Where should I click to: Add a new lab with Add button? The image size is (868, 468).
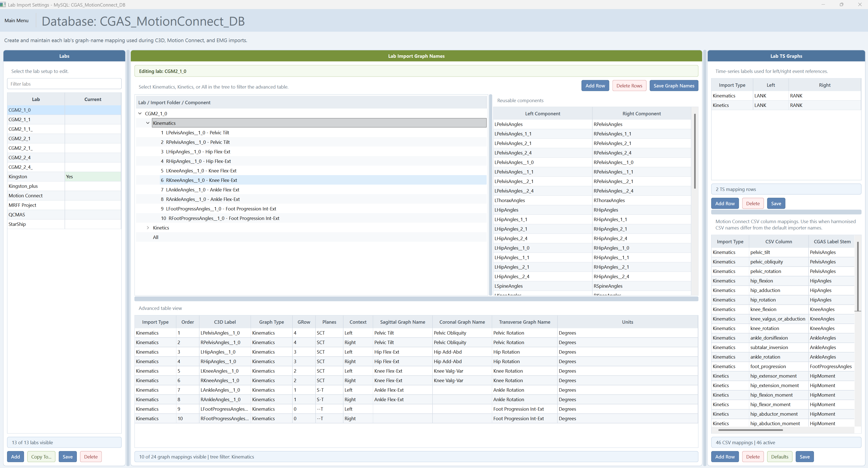[15, 457]
